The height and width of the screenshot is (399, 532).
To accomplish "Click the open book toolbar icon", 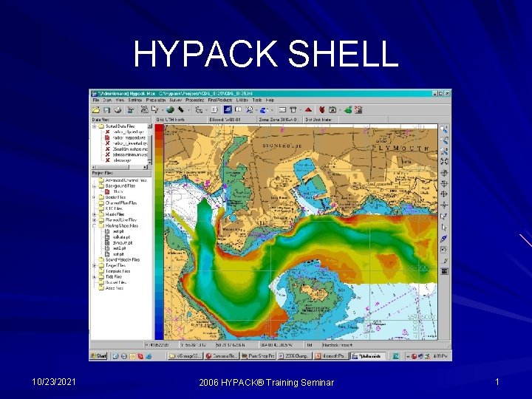I will point(238,109).
